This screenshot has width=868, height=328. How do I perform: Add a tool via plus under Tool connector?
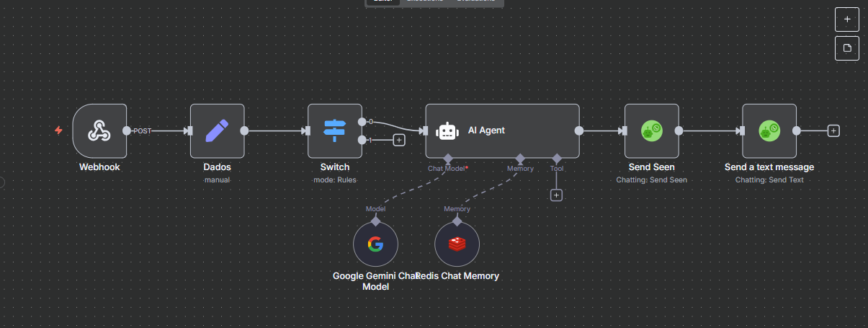(x=556, y=195)
